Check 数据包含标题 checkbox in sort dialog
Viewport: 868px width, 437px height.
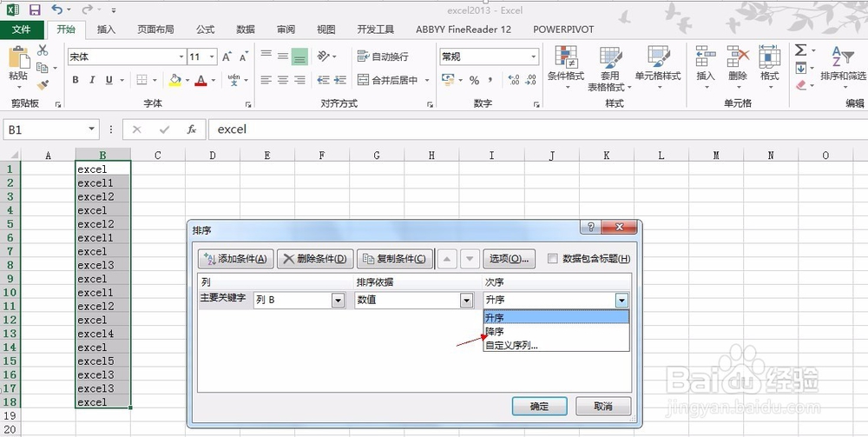(x=552, y=259)
